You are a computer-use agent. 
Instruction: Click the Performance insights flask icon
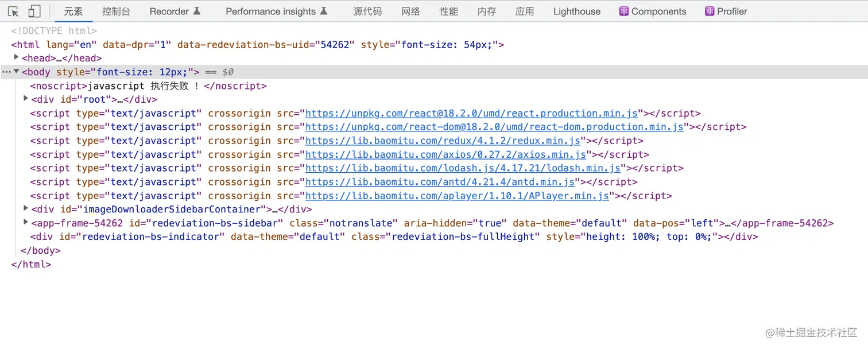(324, 11)
